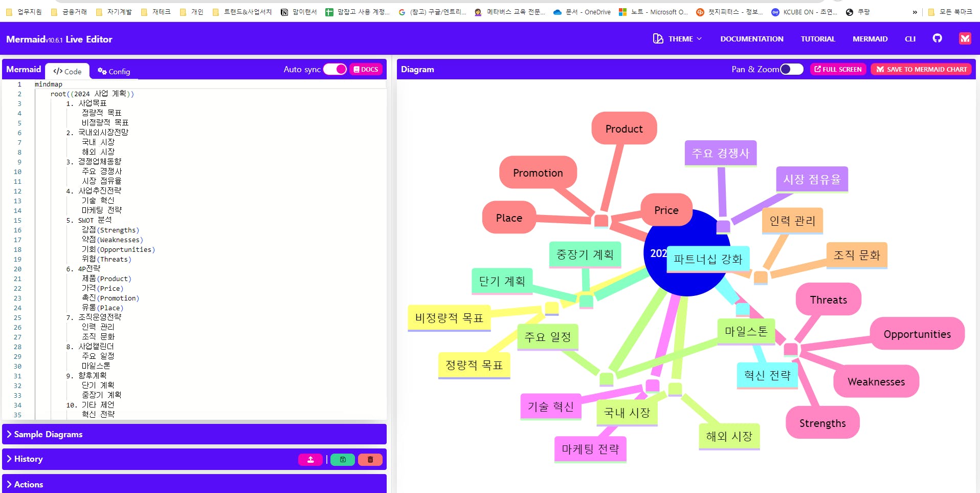Show more bookmarks with the overflow chevron
The image size is (980, 493).
(915, 12)
